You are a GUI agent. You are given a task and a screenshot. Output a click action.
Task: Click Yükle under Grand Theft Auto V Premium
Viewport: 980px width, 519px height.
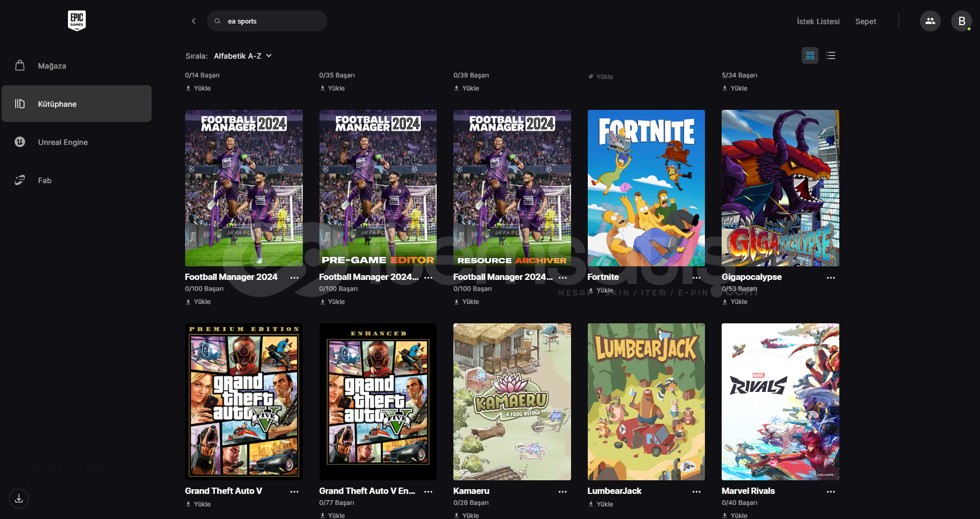198,504
